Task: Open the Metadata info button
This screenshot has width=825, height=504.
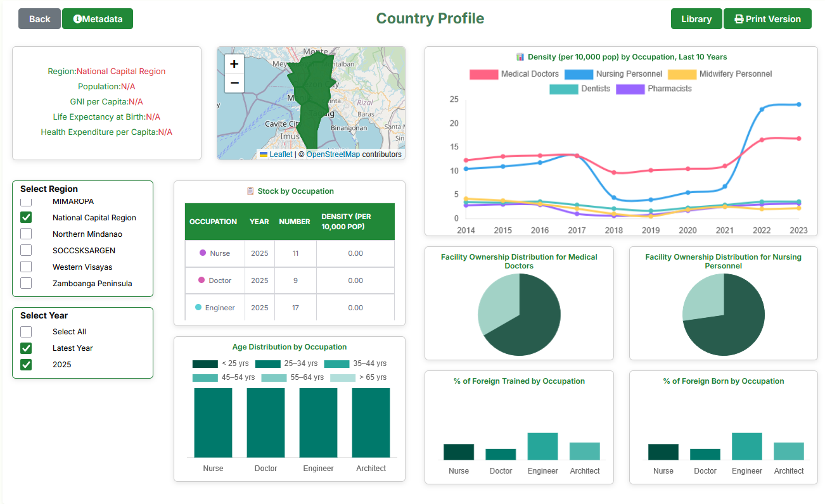Action: click(98, 19)
